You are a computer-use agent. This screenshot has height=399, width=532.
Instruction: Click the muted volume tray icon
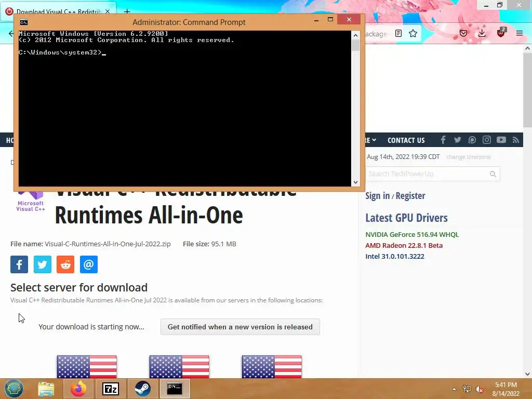click(480, 389)
